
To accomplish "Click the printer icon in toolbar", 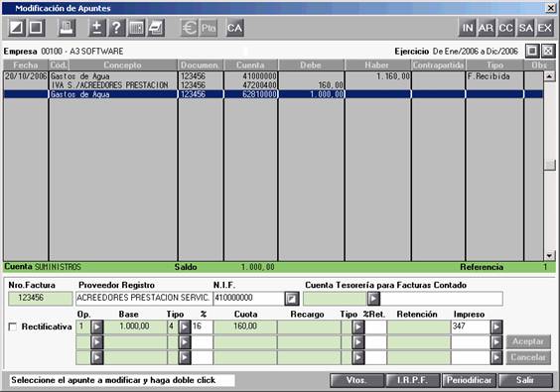I will 67,28.
